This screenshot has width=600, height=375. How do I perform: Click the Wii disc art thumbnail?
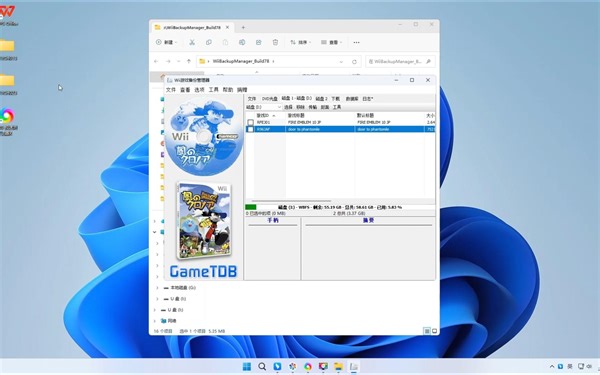click(x=204, y=137)
